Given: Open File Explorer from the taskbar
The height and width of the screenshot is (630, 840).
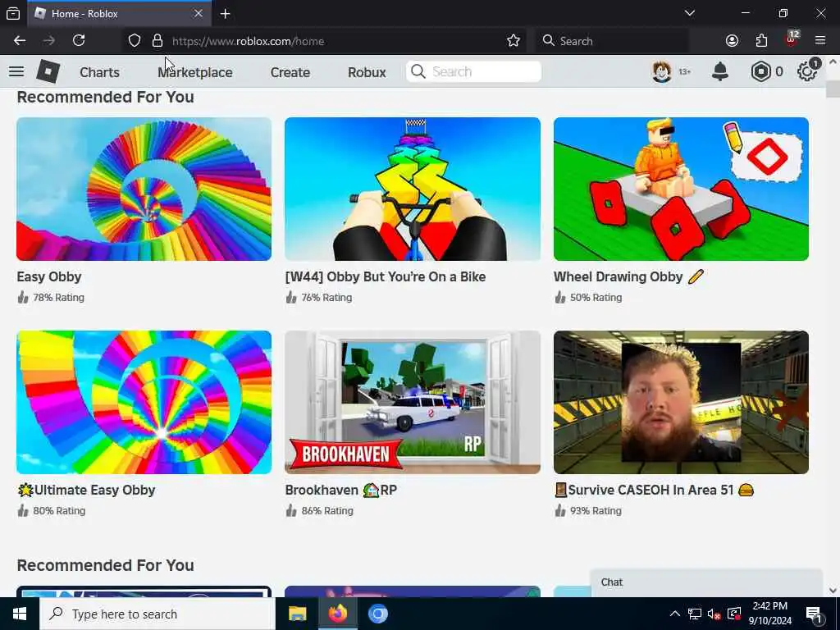Looking at the screenshot, I should pyautogui.click(x=297, y=614).
